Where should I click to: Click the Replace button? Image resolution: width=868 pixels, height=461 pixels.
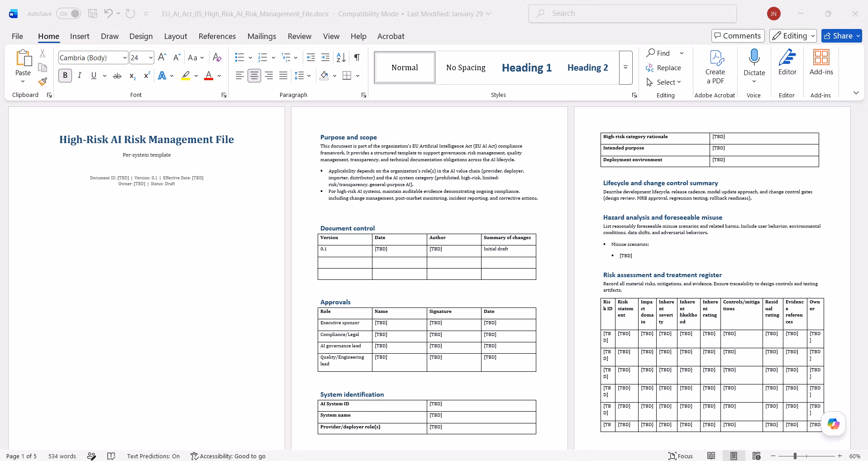coord(663,67)
